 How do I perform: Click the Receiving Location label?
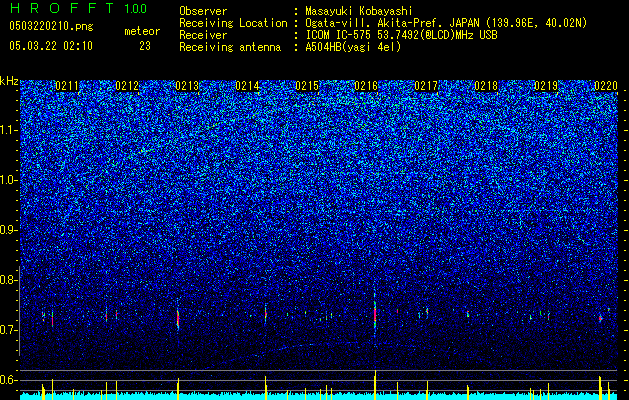tap(233, 23)
